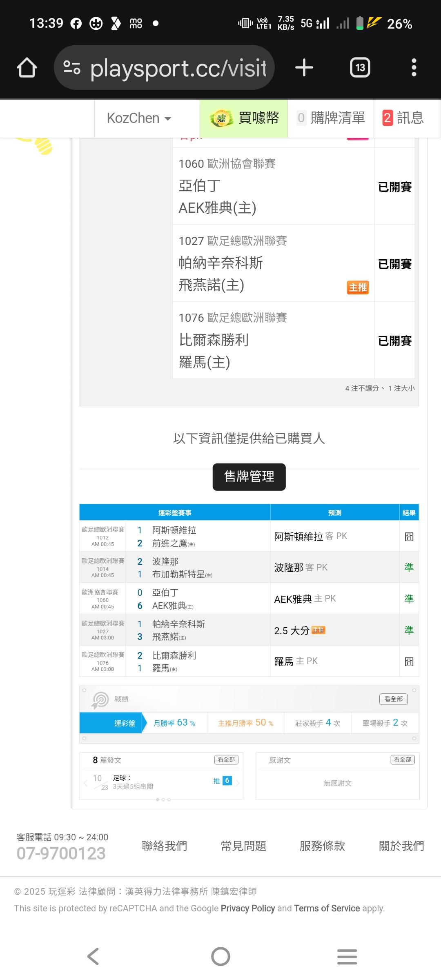Open the Android recent apps button
The height and width of the screenshot is (980, 441).
pyautogui.click(x=347, y=956)
